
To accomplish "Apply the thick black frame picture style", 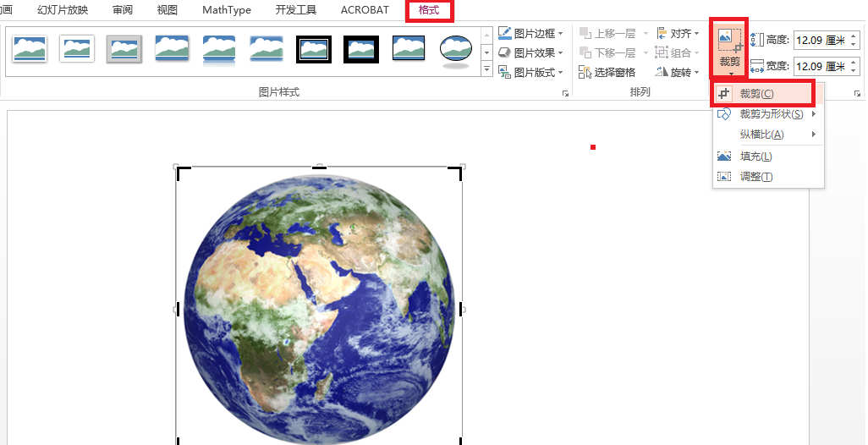I will (361, 50).
